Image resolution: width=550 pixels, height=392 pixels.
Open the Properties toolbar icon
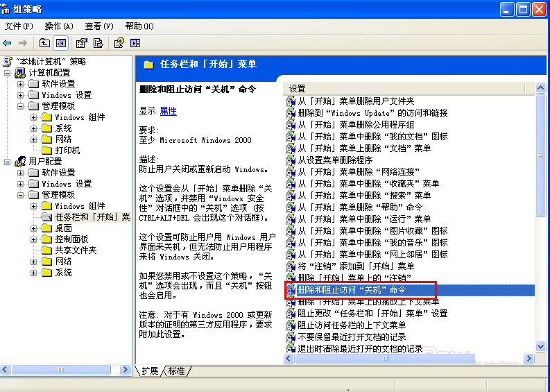coord(81,43)
